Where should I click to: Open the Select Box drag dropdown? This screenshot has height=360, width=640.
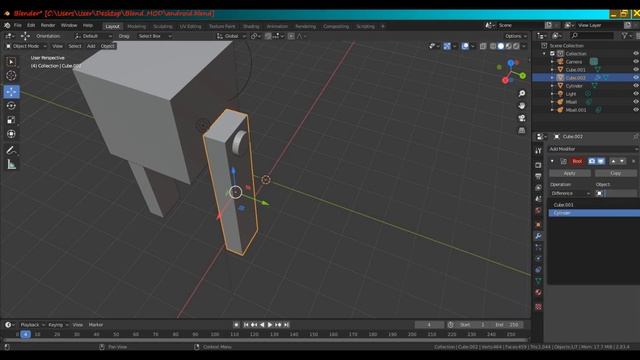[x=154, y=36]
